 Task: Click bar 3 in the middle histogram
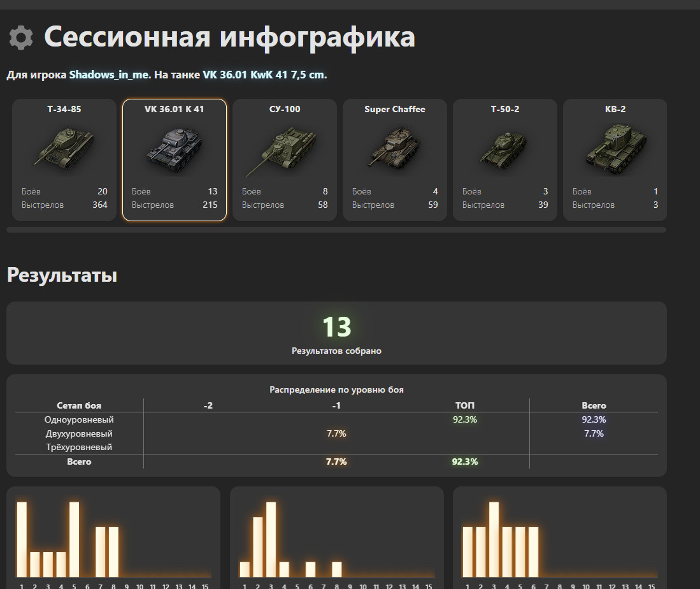pos(271,539)
